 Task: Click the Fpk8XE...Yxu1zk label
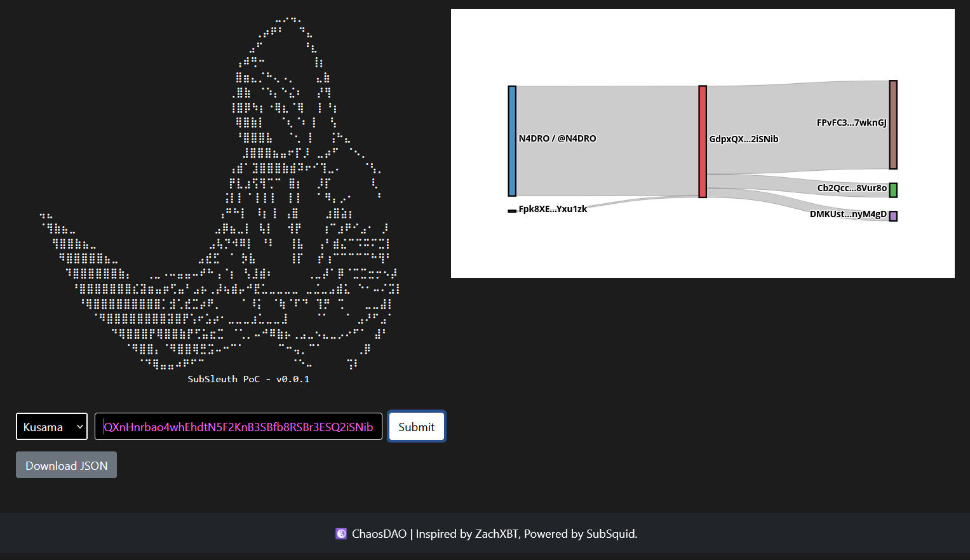[x=553, y=209]
